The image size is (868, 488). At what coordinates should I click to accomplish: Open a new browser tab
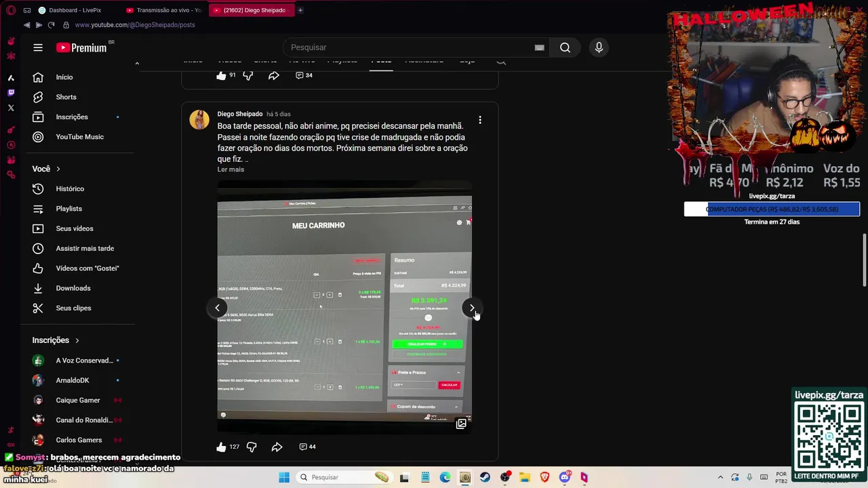(300, 10)
